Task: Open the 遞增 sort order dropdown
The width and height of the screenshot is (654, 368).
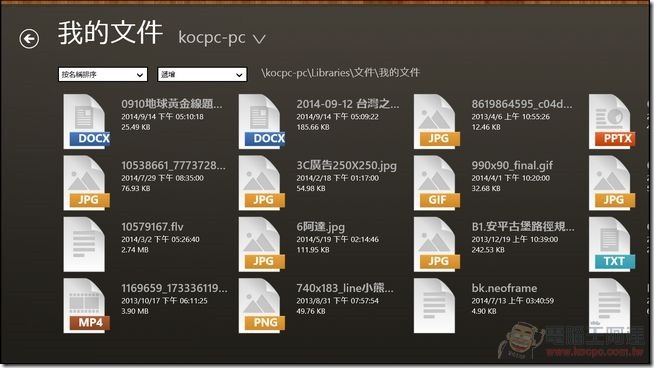Action: [x=202, y=75]
